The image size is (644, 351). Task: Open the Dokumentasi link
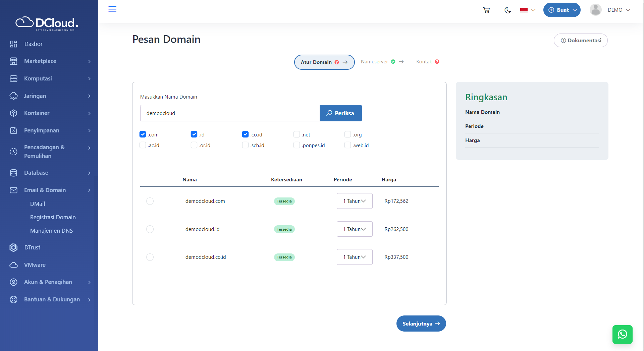tap(581, 40)
